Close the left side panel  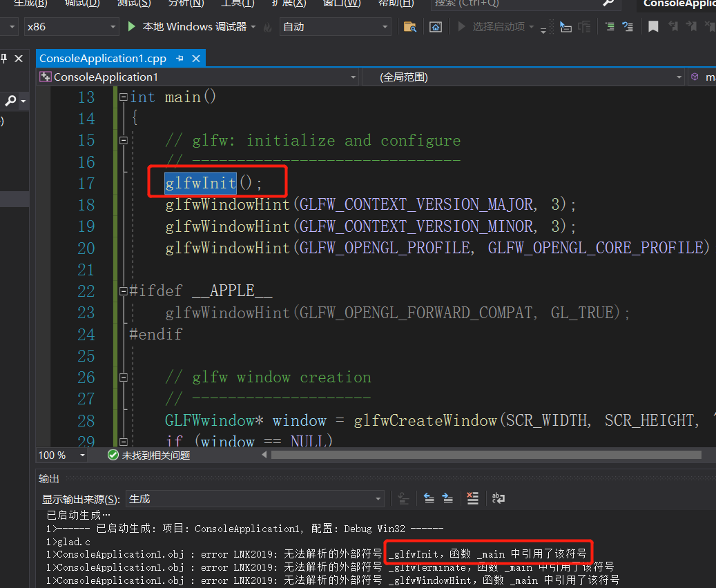pos(19,59)
